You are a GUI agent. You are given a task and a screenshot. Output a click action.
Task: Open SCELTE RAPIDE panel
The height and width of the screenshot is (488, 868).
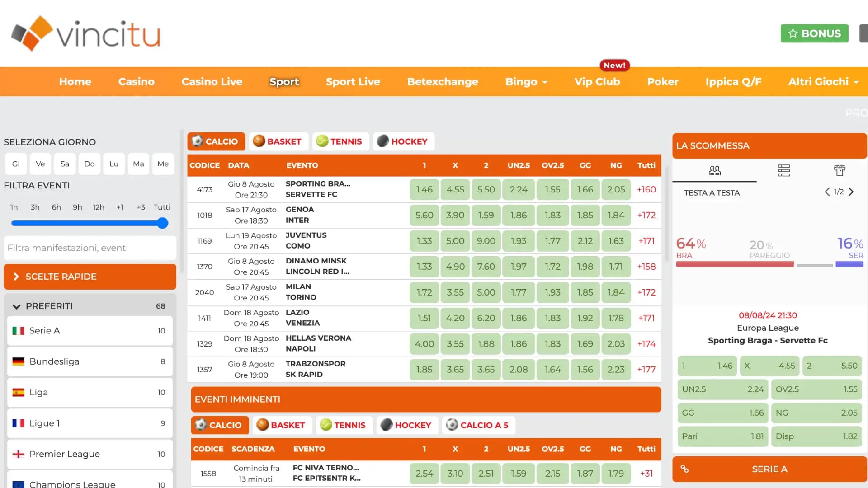pos(90,277)
